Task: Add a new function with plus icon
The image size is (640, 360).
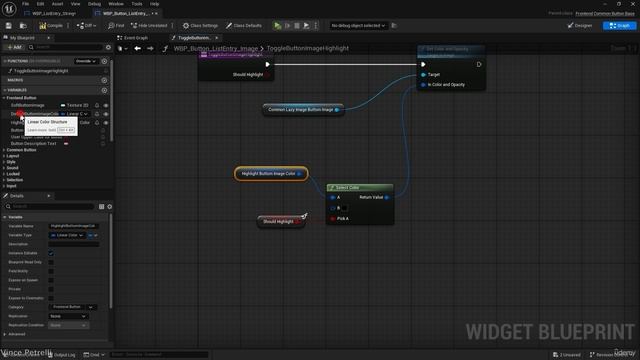Action: click(104, 61)
